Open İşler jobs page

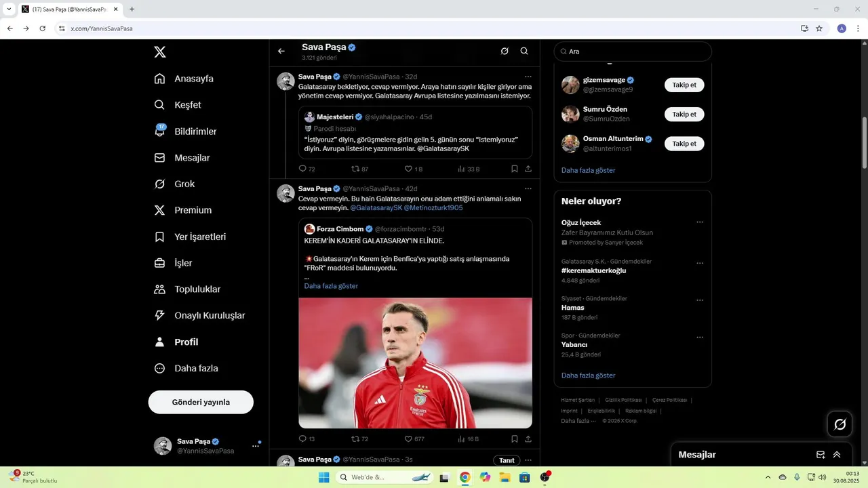173,263
